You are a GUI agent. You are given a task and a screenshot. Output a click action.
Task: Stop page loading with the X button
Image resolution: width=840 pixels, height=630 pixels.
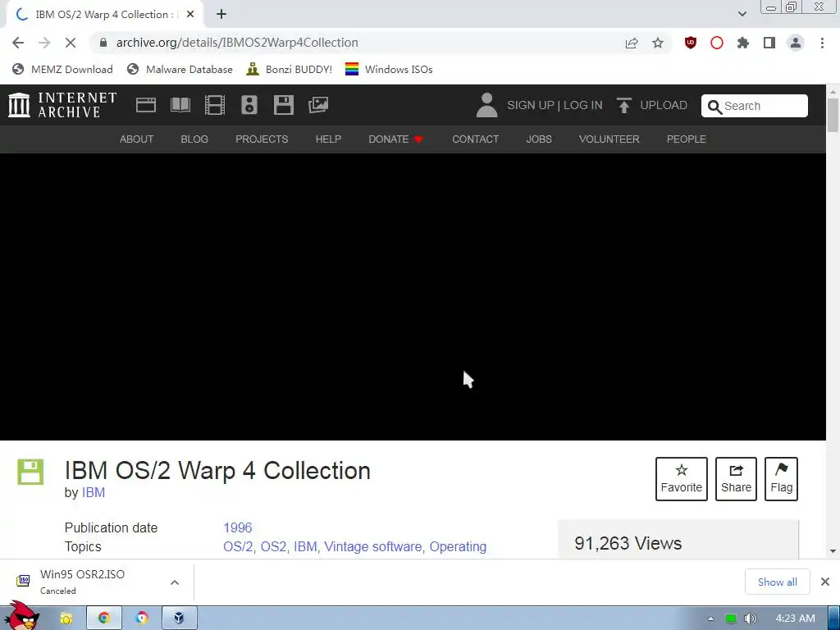[71, 43]
